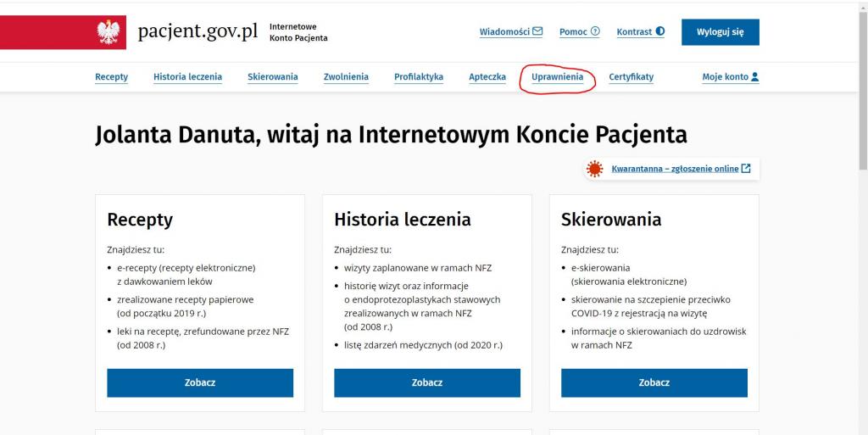Click the red virus icon by Kwarantanna

595,169
